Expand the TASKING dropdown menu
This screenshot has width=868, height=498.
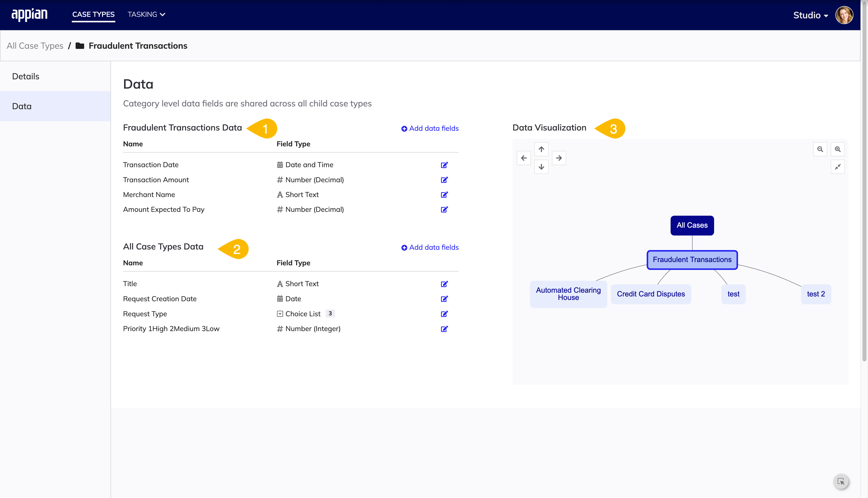click(x=146, y=14)
